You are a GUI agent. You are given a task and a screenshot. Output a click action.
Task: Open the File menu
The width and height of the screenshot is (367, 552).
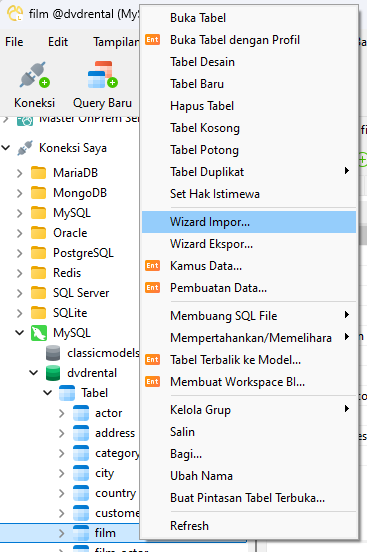click(x=14, y=42)
